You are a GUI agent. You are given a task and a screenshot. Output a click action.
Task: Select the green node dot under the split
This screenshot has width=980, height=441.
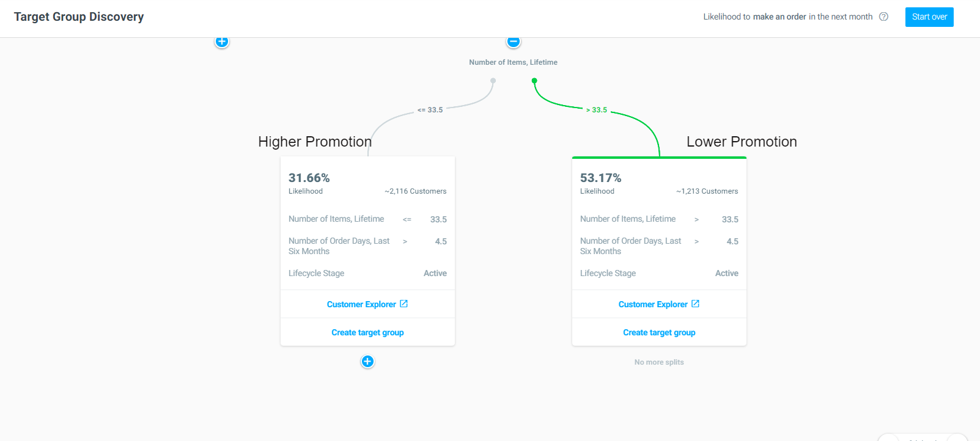pos(534,81)
